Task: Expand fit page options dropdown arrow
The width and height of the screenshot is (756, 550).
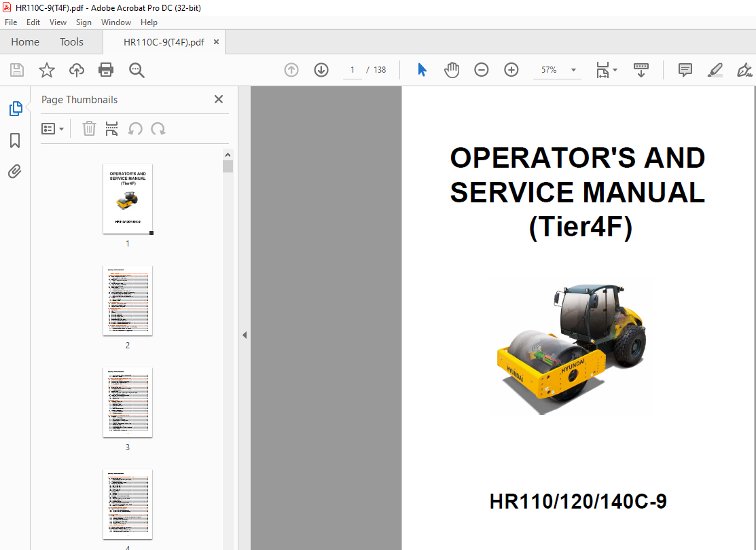Action: (x=615, y=70)
